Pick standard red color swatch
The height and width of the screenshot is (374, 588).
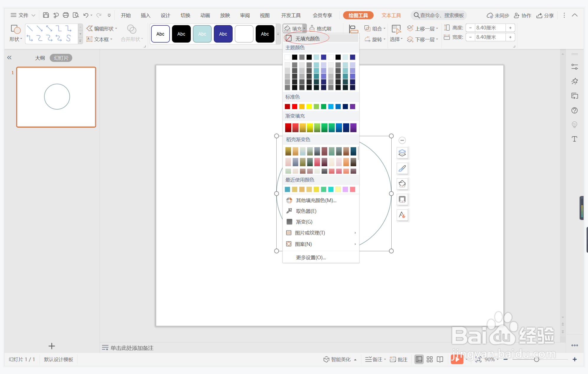point(295,106)
